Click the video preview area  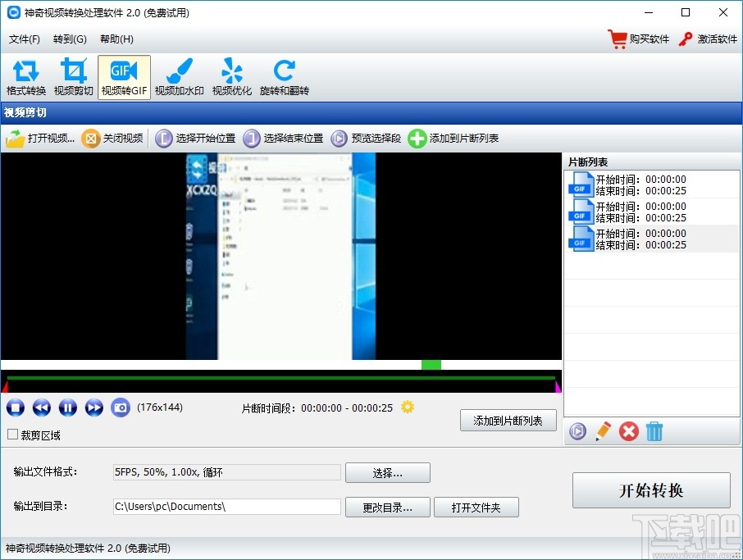[x=281, y=256]
